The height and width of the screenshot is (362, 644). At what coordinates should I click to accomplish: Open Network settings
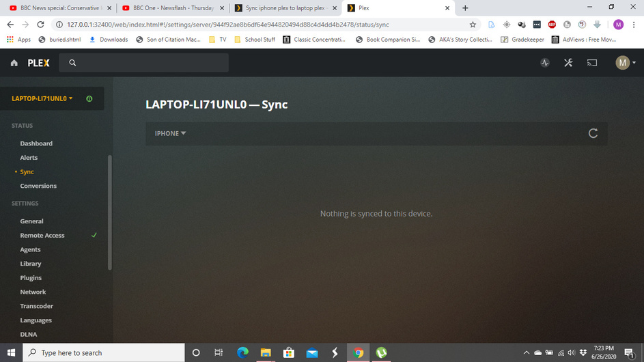click(33, 292)
